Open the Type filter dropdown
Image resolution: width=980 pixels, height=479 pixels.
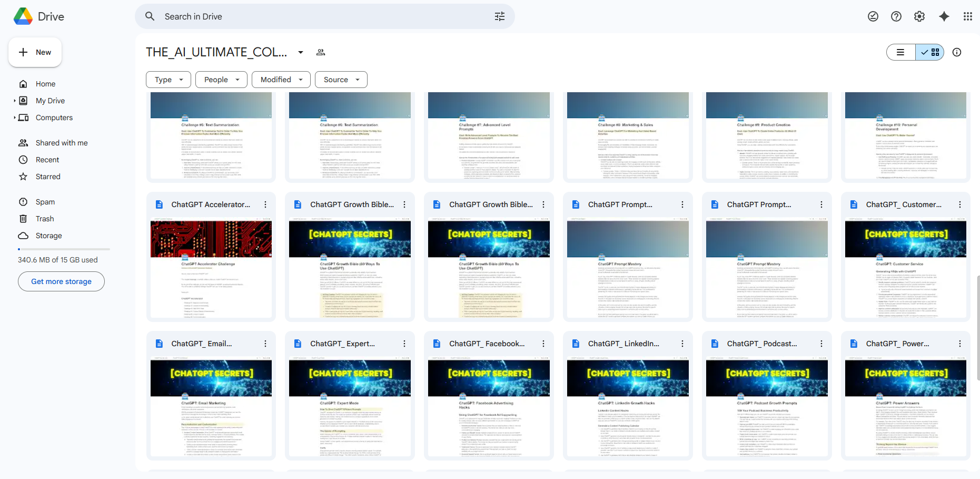coord(169,80)
